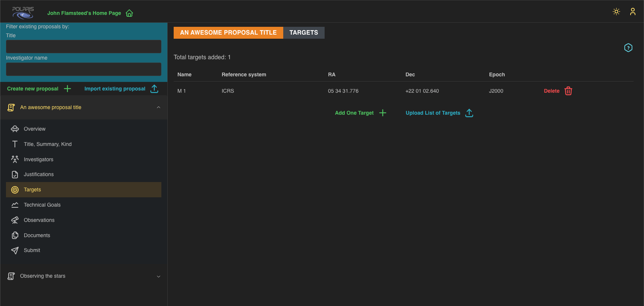Click the Import existing proposal upload icon
This screenshot has height=306, width=644.
[x=154, y=89]
